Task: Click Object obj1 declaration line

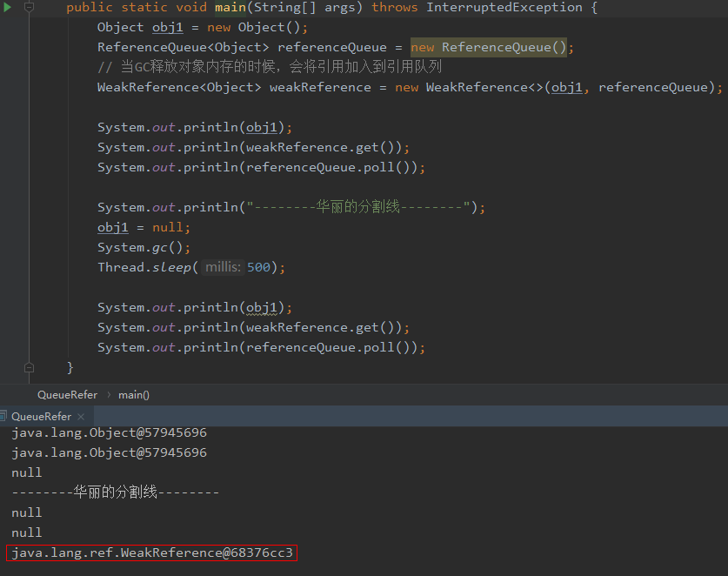Action: (203, 27)
